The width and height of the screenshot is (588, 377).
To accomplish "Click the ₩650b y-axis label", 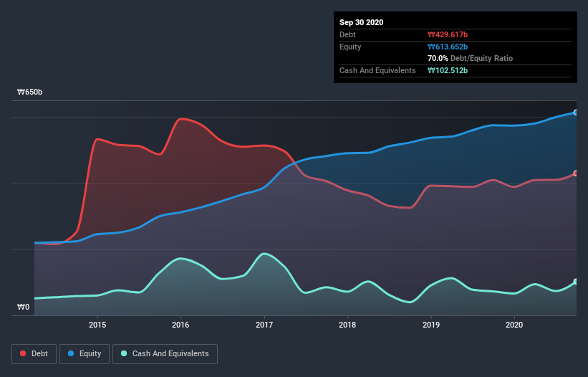I will click(30, 92).
